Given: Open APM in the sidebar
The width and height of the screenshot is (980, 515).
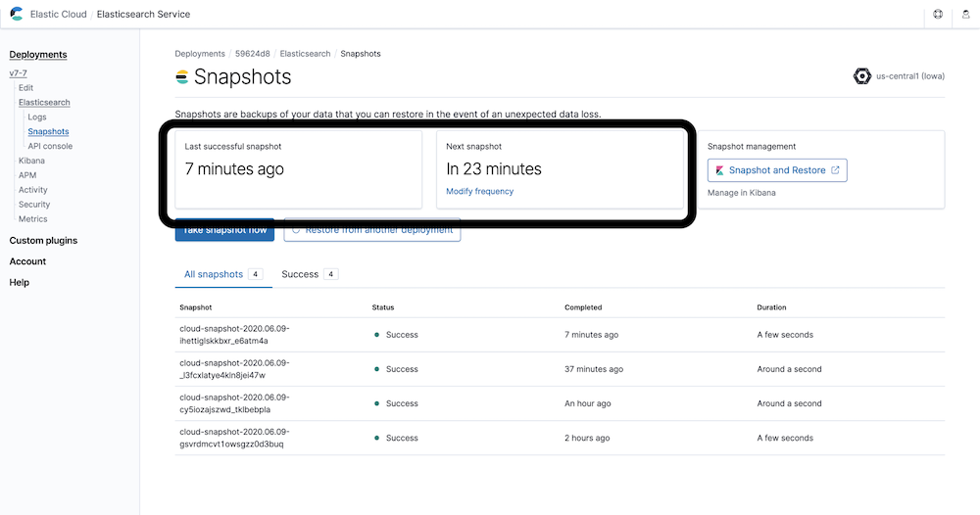Looking at the screenshot, I should [27, 175].
